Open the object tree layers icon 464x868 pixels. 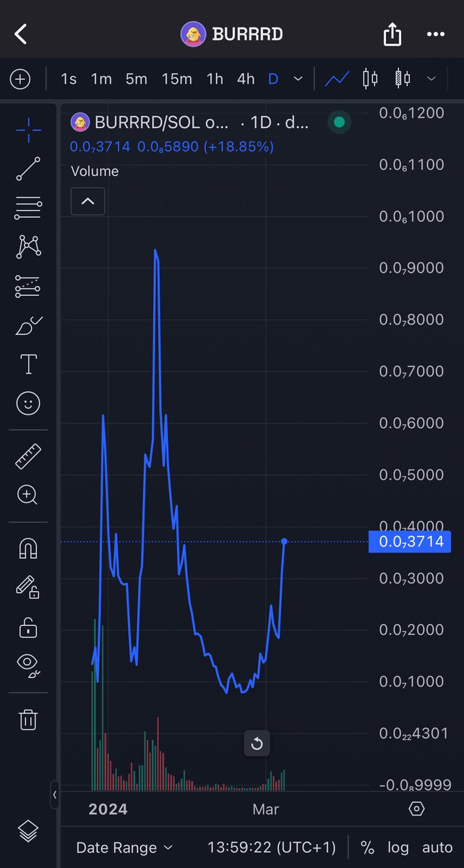click(28, 831)
